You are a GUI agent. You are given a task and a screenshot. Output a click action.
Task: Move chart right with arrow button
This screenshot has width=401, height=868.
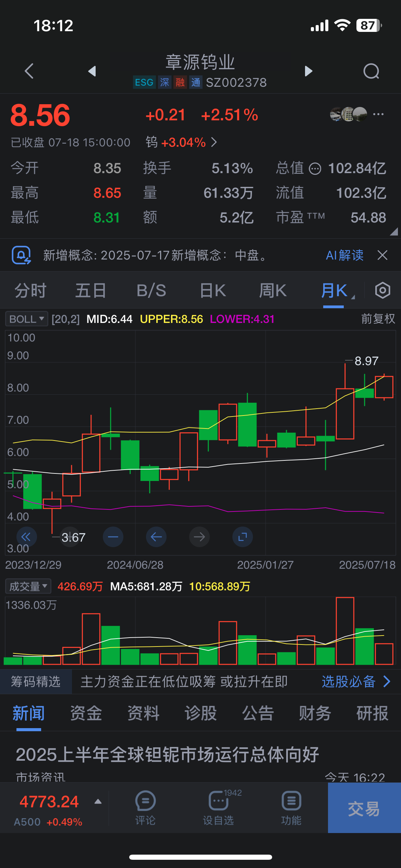[199, 537]
